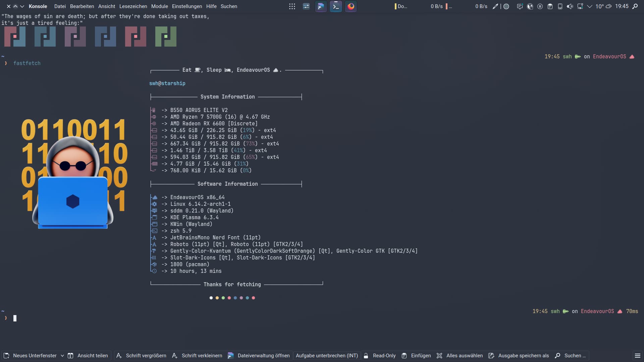The image size is (644, 362).
Task: Click the Suchen ... toolbar search button
Action: click(571, 356)
